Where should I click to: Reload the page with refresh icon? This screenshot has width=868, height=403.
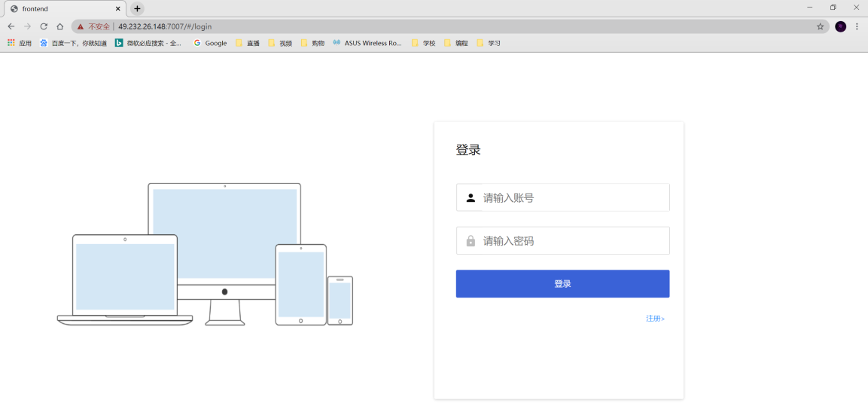[x=44, y=26]
